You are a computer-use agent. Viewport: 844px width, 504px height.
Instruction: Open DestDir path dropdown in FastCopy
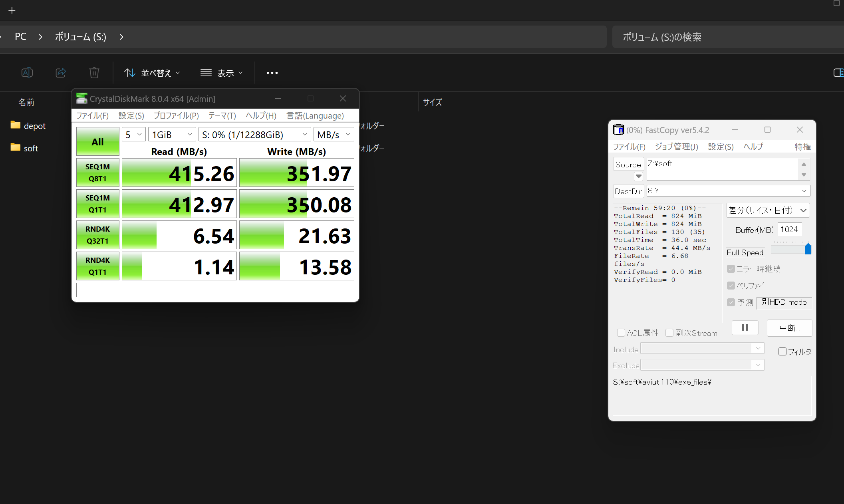pos(804,191)
